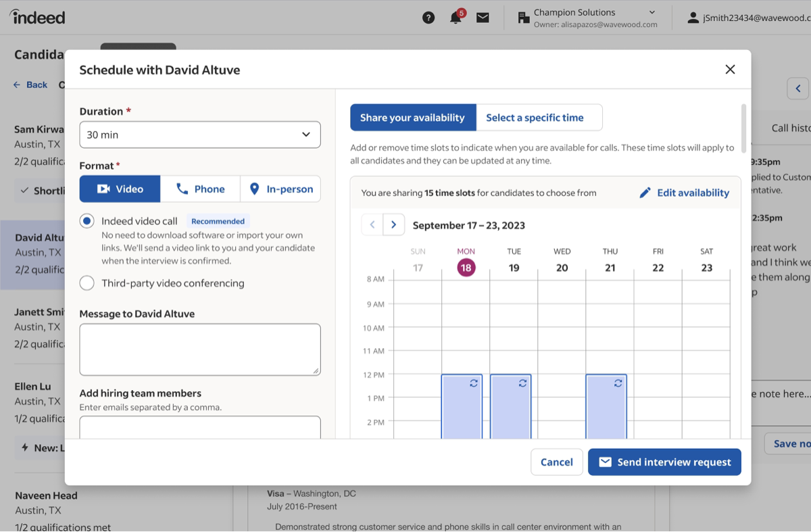Click the Message to David Altuve text box
Image resolution: width=811 pixels, height=532 pixels.
200,349
